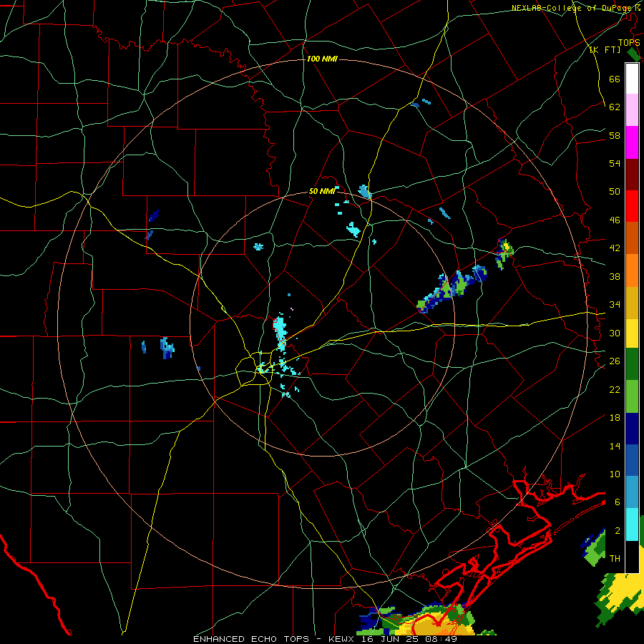Click the '50 NMI' range ring label
This screenshot has width=644, height=644.
[x=322, y=191]
